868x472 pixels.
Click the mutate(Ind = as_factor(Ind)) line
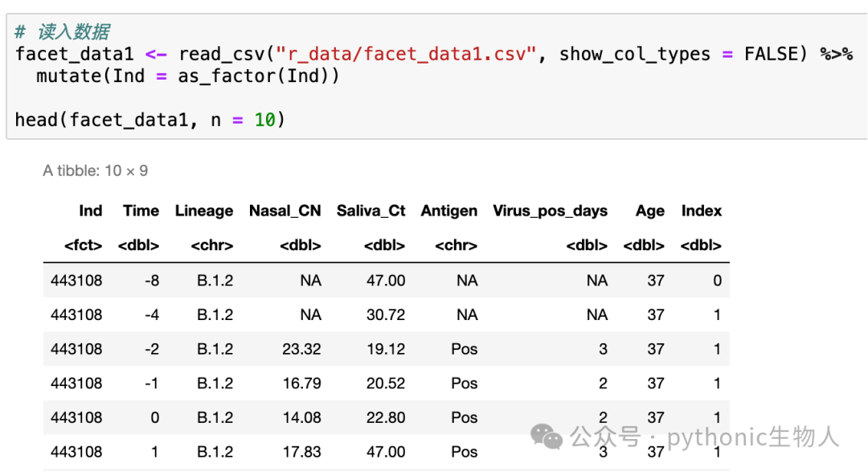click(187, 76)
